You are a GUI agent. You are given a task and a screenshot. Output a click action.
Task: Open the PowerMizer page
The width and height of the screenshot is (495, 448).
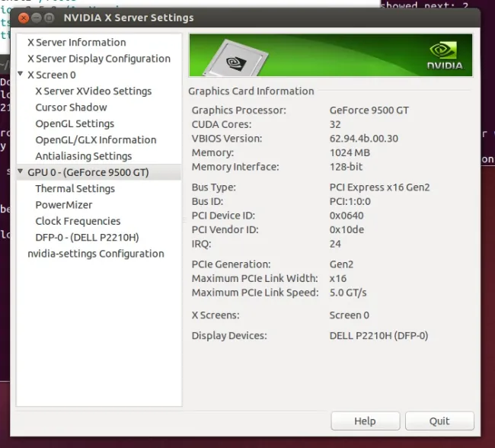point(63,205)
